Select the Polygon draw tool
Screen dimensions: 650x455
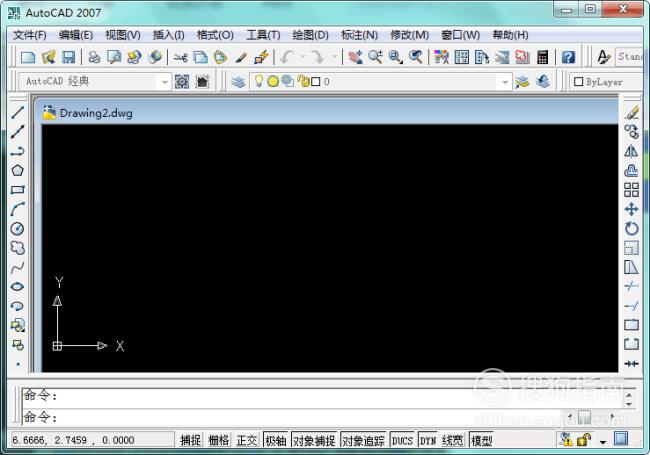(17, 170)
